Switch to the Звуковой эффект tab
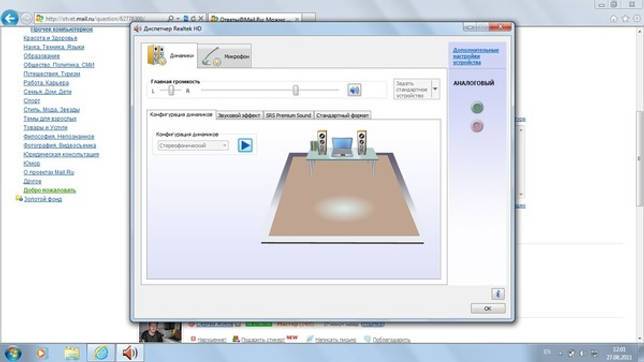 (239, 115)
